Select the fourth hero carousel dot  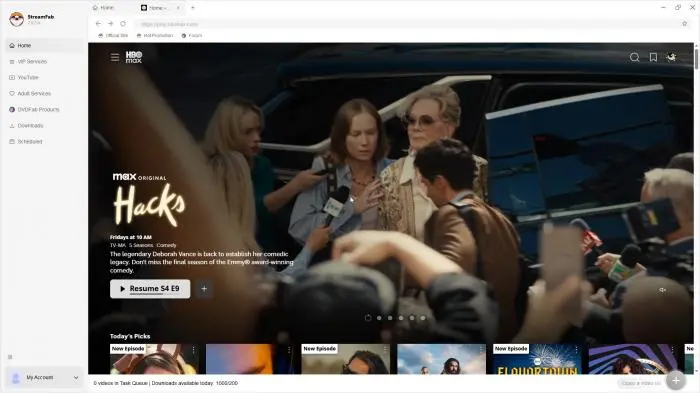click(401, 318)
